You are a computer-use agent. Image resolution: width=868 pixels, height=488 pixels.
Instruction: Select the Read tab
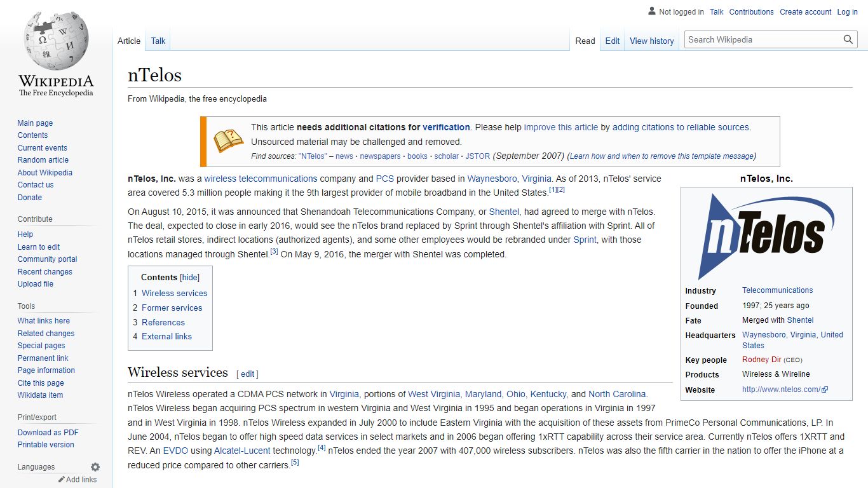click(x=585, y=41)
